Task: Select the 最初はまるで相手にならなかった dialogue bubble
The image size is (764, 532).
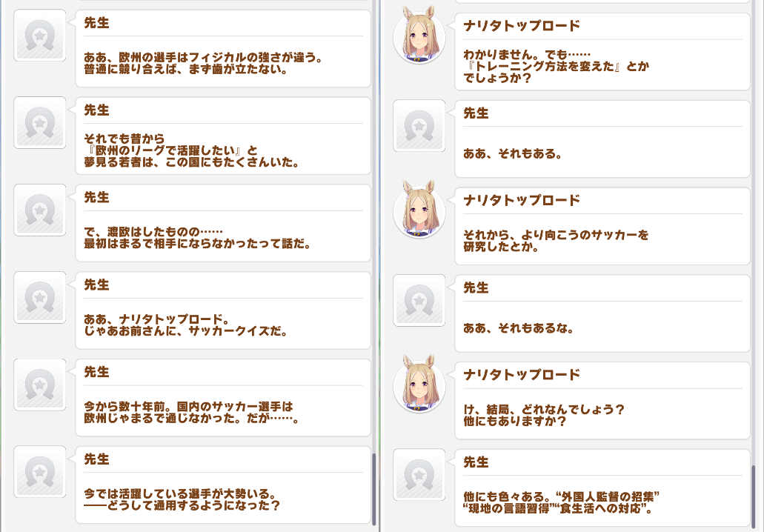Action: click(x=223, y=223)
